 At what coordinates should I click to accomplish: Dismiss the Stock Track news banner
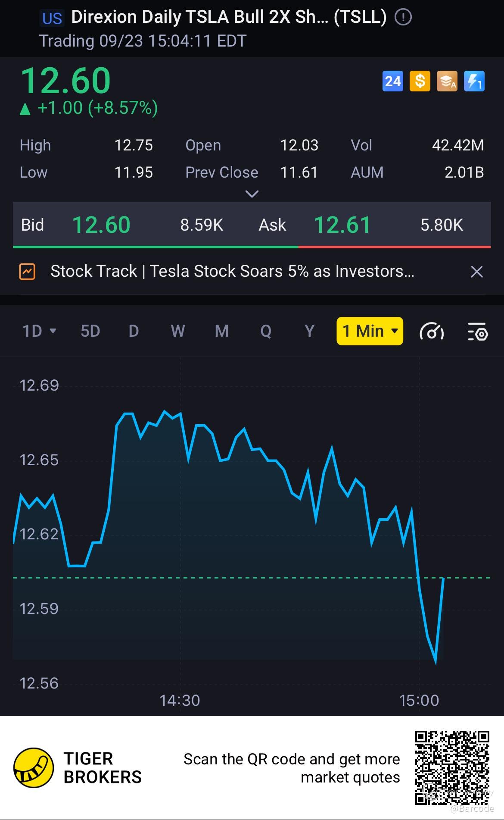[476, 272]
